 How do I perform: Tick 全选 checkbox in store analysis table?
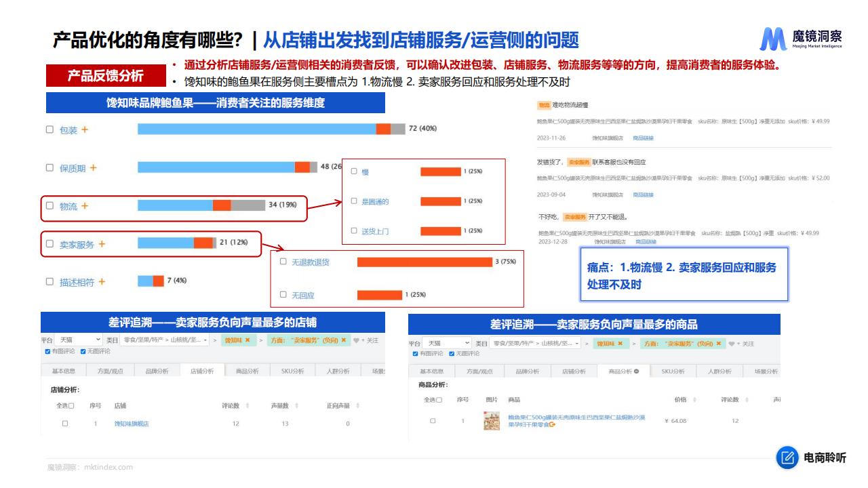point(71,405)
